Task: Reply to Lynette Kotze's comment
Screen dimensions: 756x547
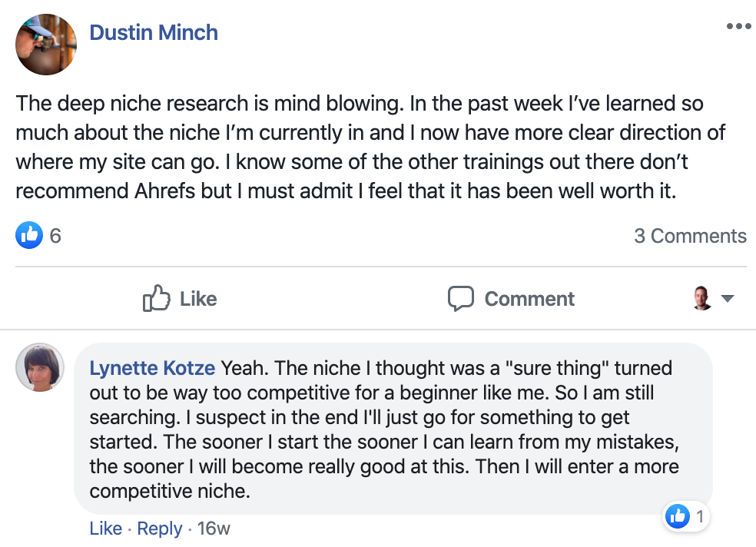Action: click(x=160, y=529)
